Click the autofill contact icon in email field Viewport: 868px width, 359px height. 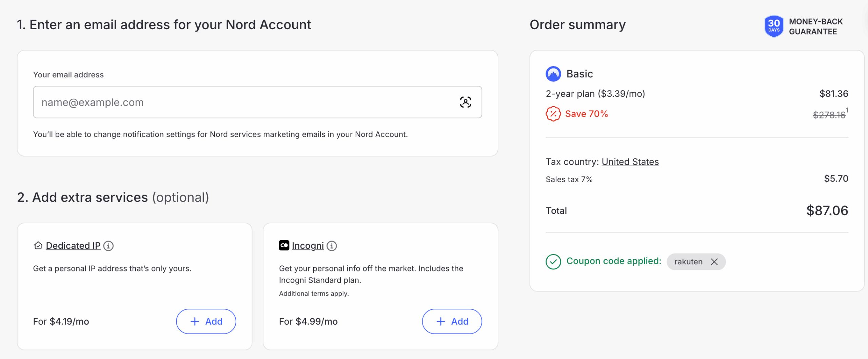point(465,102)
